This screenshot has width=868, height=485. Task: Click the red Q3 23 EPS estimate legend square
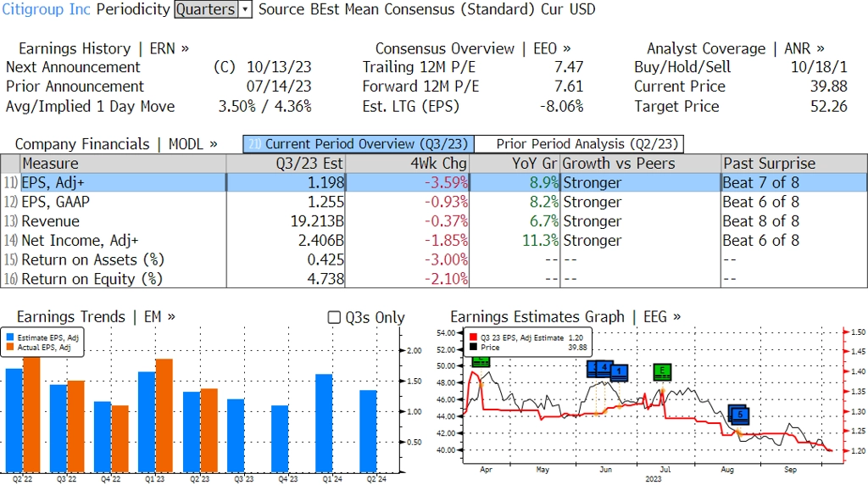[473, 337]
